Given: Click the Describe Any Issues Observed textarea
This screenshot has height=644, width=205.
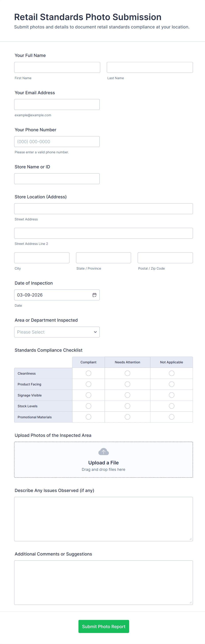Looking at the screenshot, I should click(103, 519).
